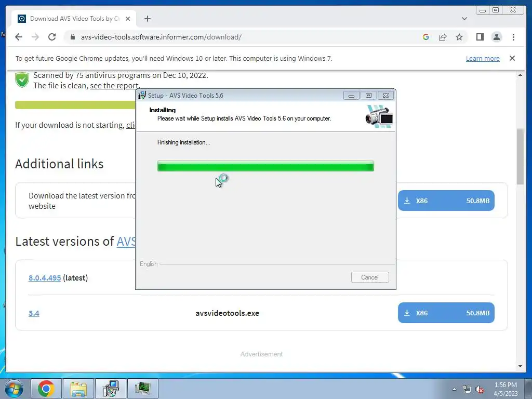This screenshot has height=399, width=532.
Task: Click the Setup title bar installer icon
Action: click(142, 96)
